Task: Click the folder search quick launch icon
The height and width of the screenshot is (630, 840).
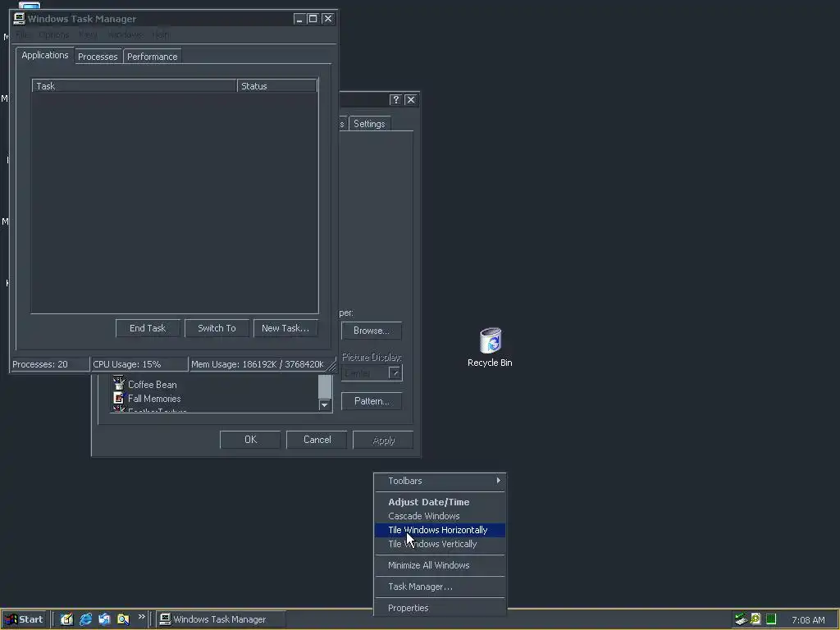Action: coord(123,619)
